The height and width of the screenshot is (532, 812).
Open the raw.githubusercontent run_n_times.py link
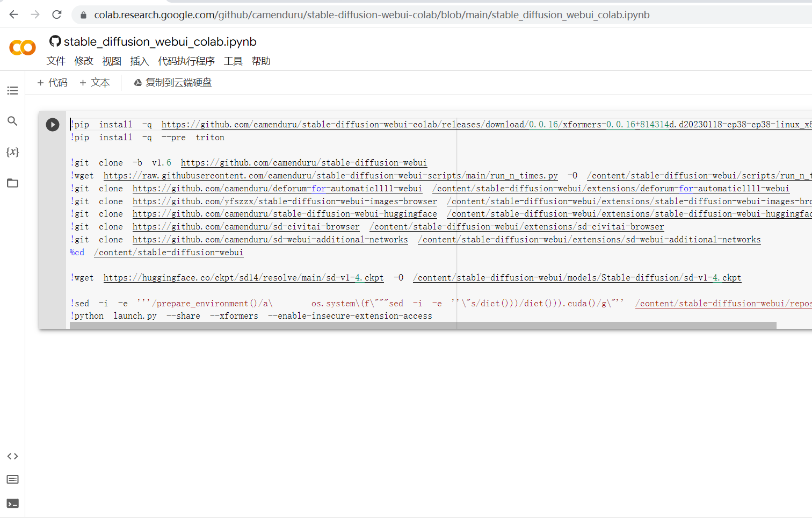tap(331, 176)
